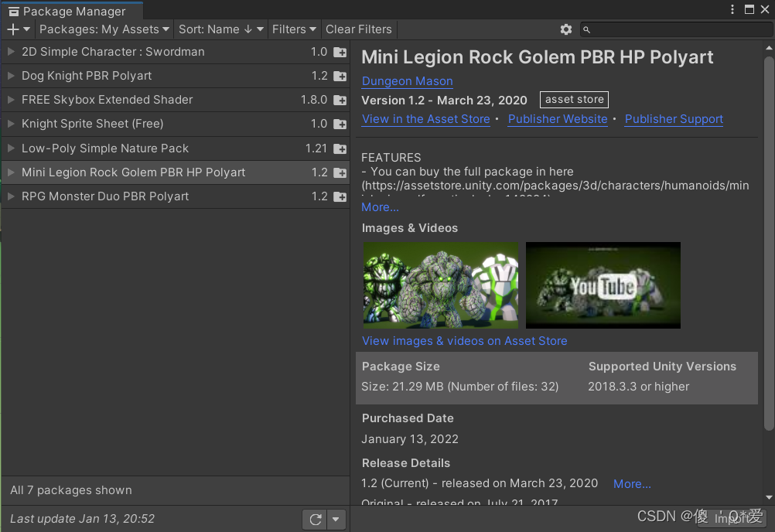Click Clear Filters

pos(359,29)
